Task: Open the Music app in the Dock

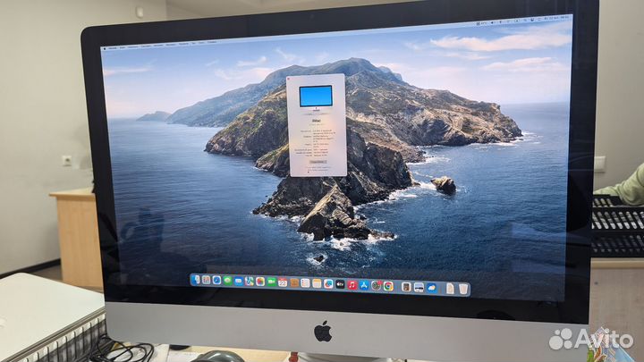Action: point(352,285)
